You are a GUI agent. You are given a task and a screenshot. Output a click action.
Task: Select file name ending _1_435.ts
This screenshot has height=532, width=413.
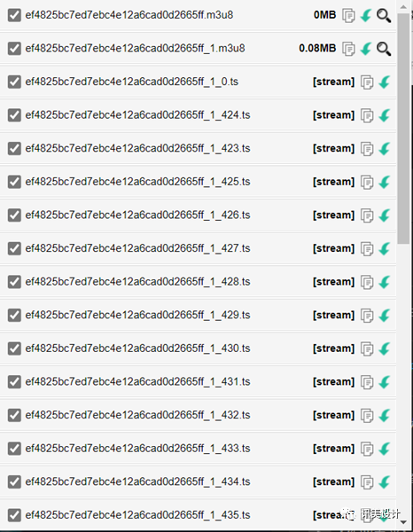(137, 515)
